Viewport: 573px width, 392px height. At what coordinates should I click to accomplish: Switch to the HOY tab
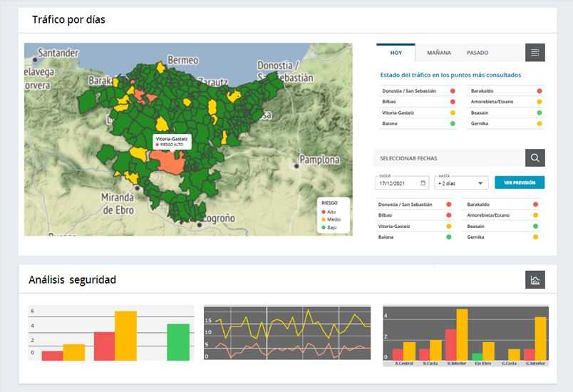click(396, 53)
